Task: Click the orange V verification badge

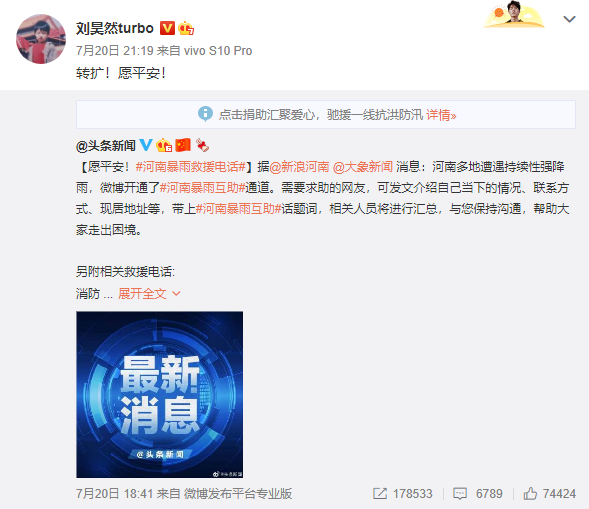Action: (167, 28)
